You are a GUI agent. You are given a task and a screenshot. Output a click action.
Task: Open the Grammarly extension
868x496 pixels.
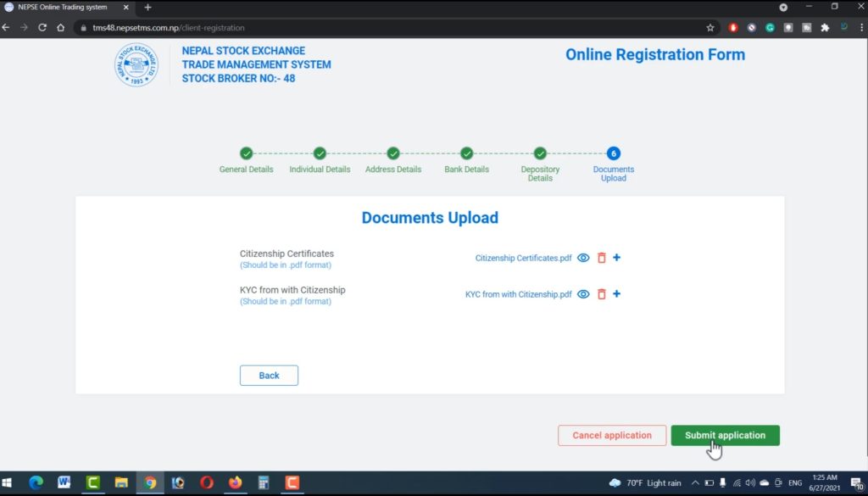[770, 28]
